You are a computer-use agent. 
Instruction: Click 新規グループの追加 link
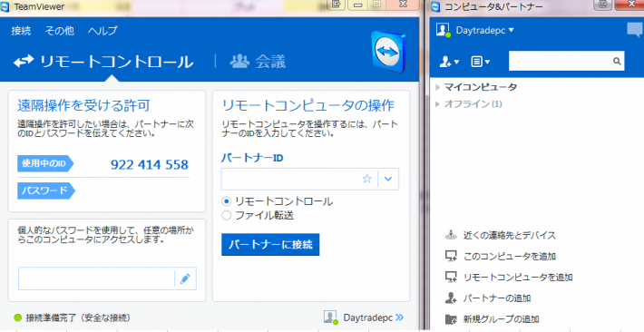501,319
